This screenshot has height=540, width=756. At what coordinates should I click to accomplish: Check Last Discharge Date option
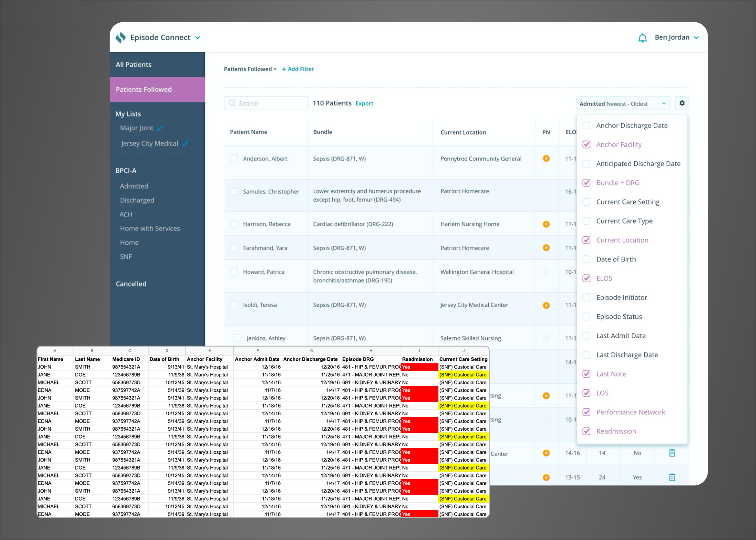point(587,355)
